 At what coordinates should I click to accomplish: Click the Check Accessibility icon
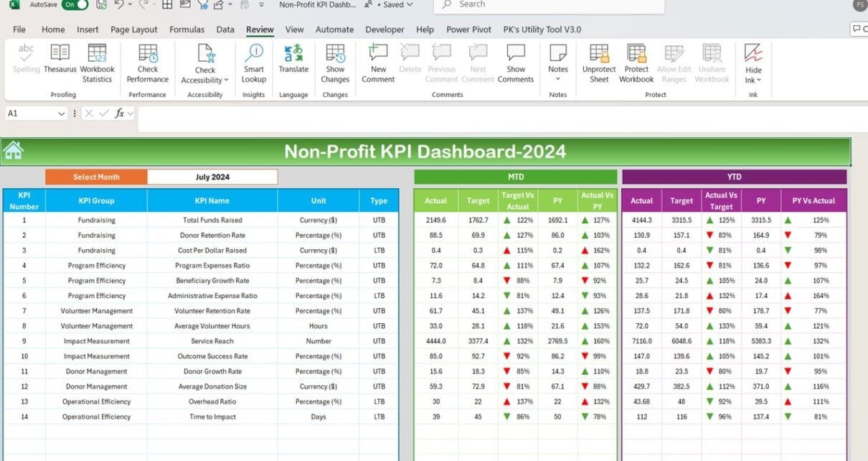pyautogui.click(x=205, y=53)
